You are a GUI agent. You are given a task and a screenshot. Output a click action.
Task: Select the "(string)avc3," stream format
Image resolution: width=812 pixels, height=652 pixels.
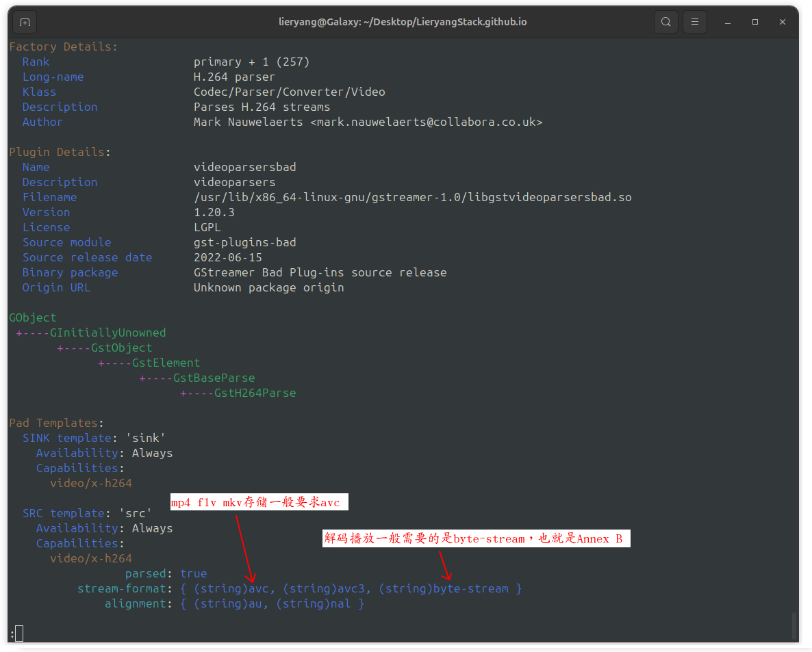click(327, 588)
